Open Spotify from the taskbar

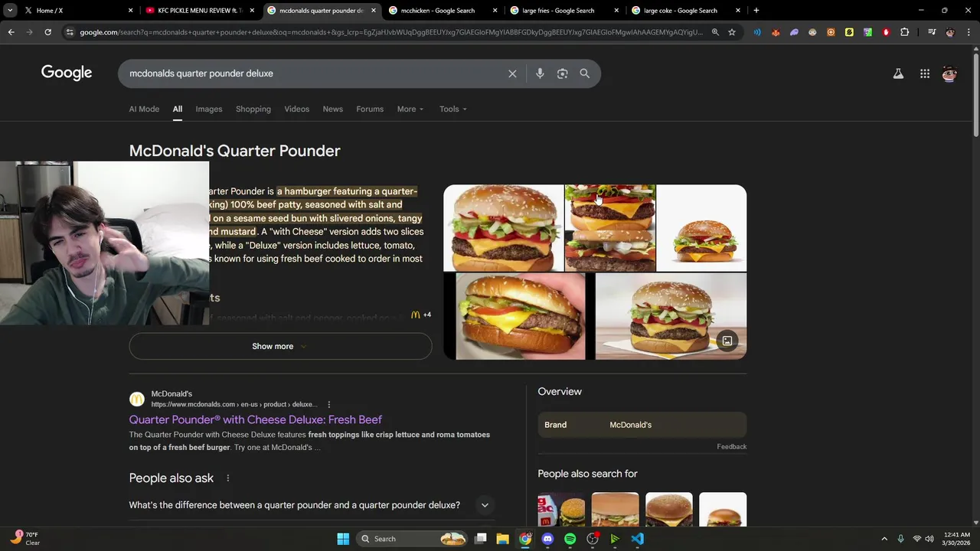[570, 539]
